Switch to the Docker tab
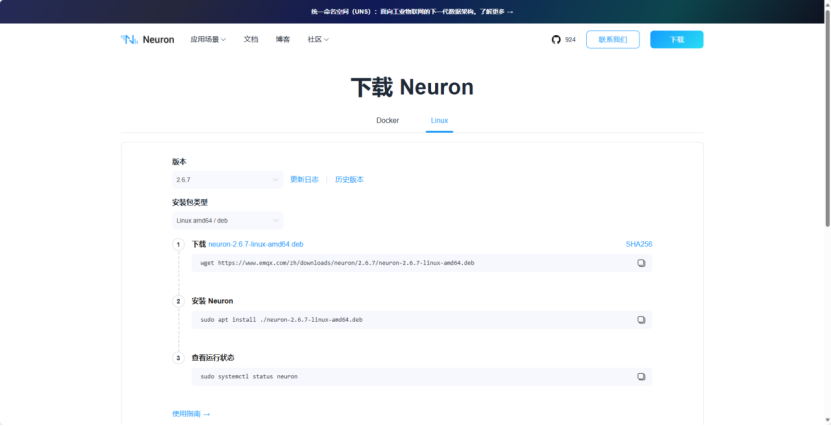Viewport: 831px width, 426px height. click(387, 121)
